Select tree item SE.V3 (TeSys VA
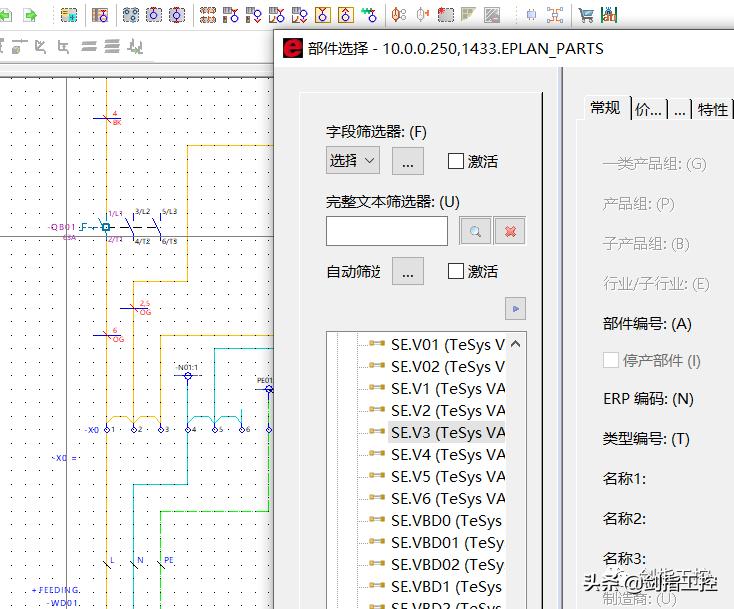The width and height of the screenshot is (734, 609). [x=448, y=433]
